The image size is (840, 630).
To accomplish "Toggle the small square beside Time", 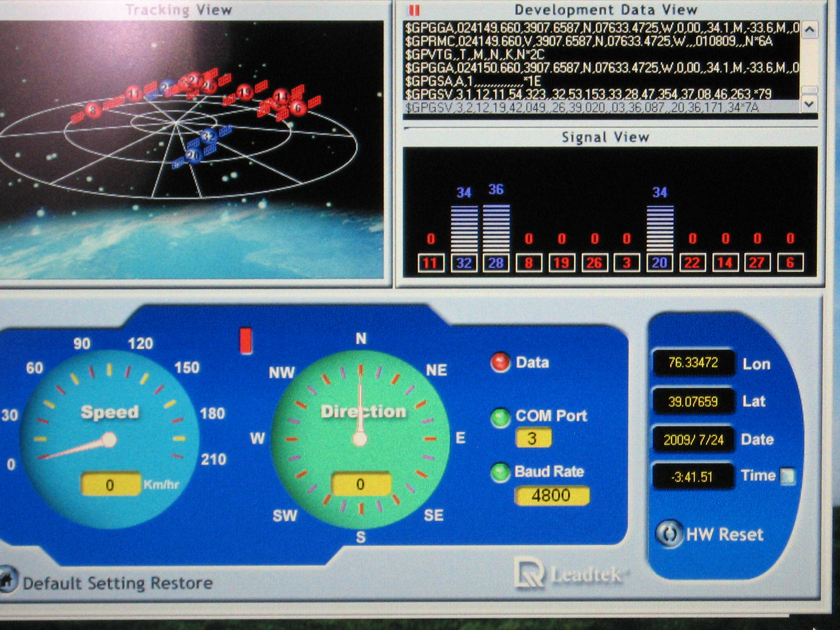I will pyautogui.click(x=787, y=476).
